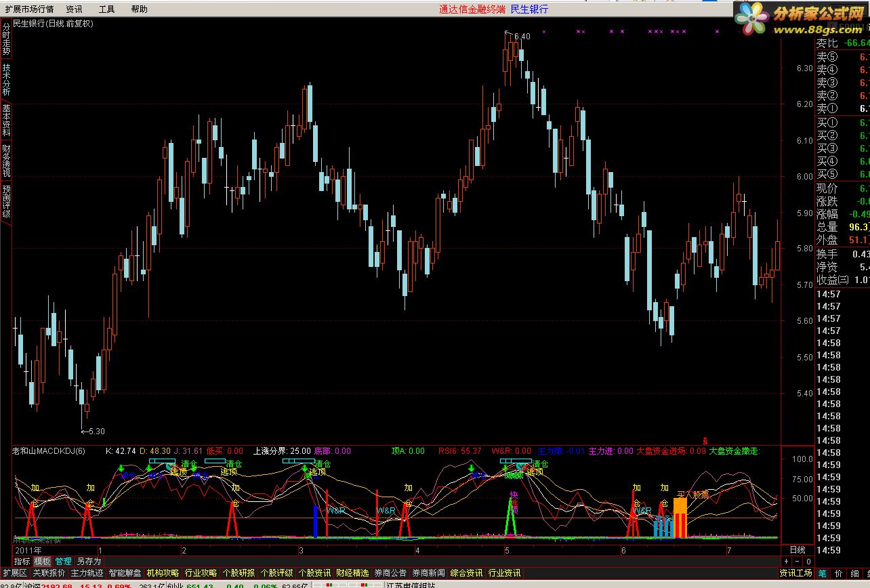Click the 0 reset zoom button
The width and height of the screenshot is (870, 588).
point(808,562)
